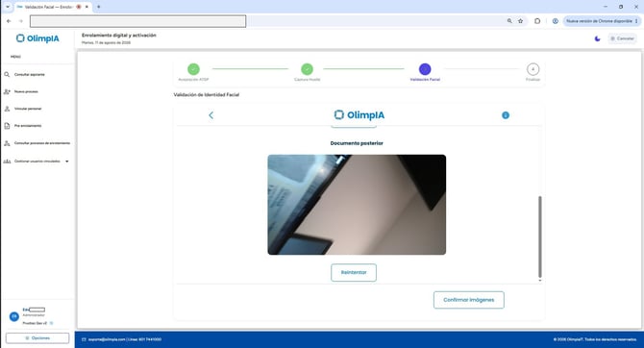Screen dimensions: 644x348
Task: Click the 'Validación Facial' step label
Action: tap(425, 79)
